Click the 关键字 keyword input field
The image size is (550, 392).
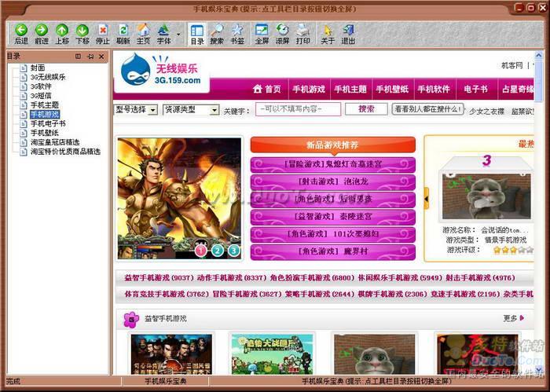[x=298, y=109]
